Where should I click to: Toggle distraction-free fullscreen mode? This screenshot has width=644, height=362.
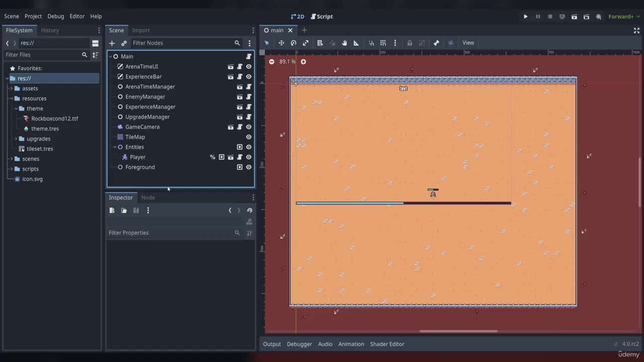(636, 30)
